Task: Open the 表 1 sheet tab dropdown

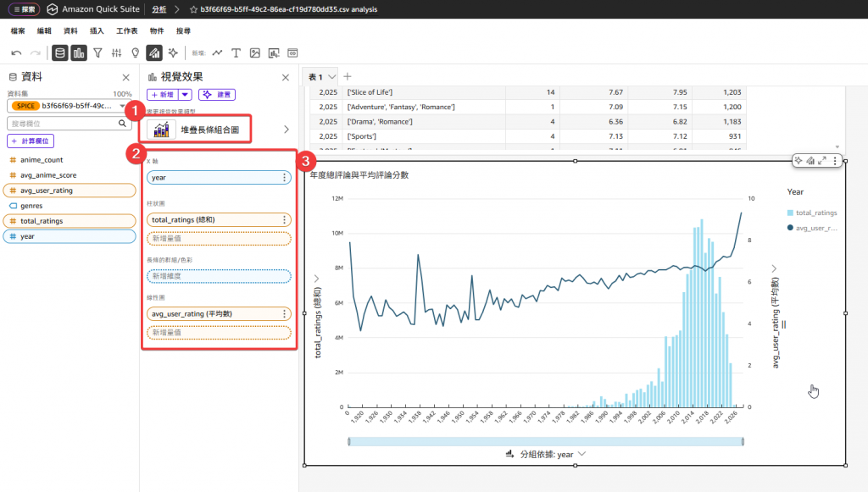Action: [331, 77]
